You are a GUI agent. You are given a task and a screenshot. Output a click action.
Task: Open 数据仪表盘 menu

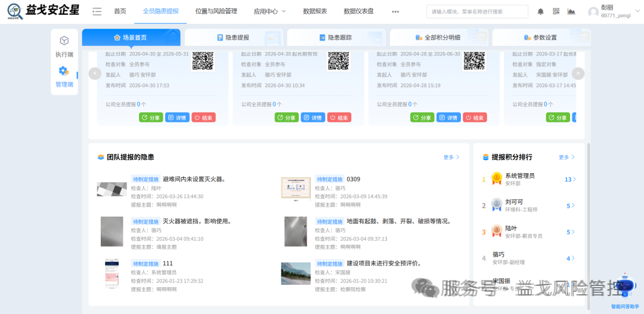tap(358, 11)
